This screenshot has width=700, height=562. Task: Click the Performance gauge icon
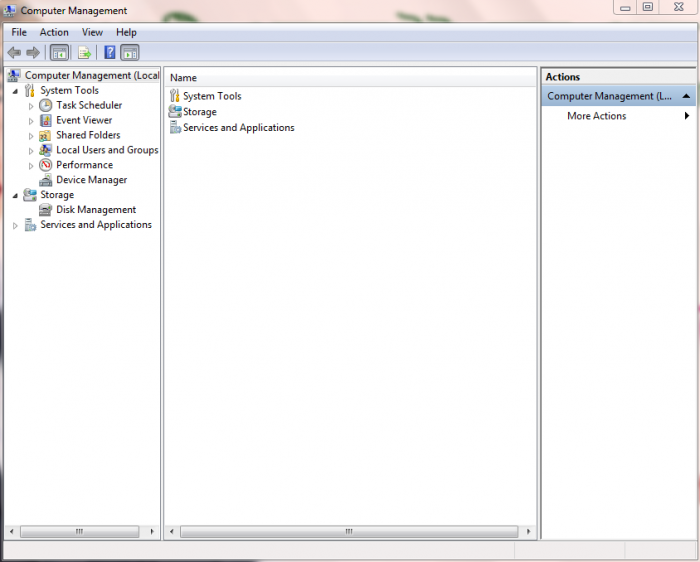coord(46,165)
